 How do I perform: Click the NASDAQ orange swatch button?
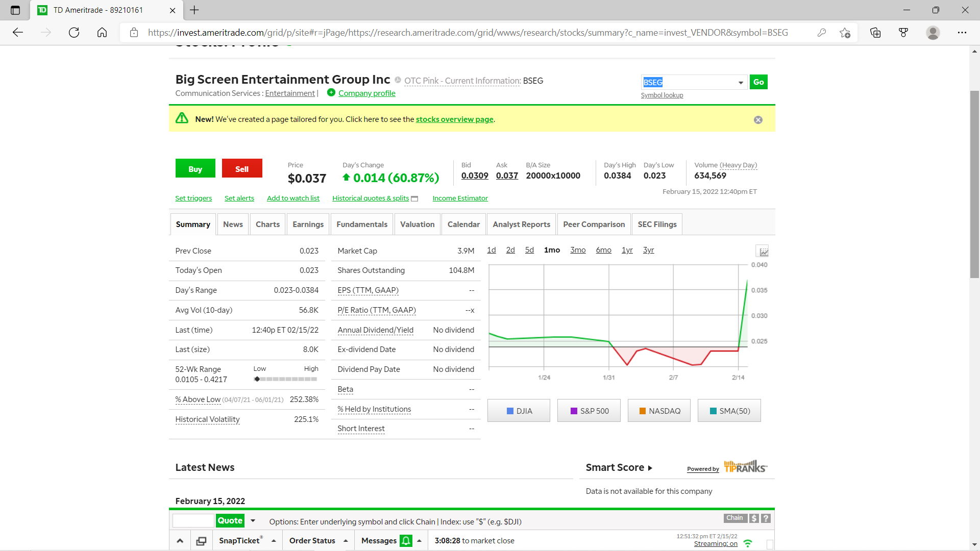pyautogui.click(x=659, y=411)
